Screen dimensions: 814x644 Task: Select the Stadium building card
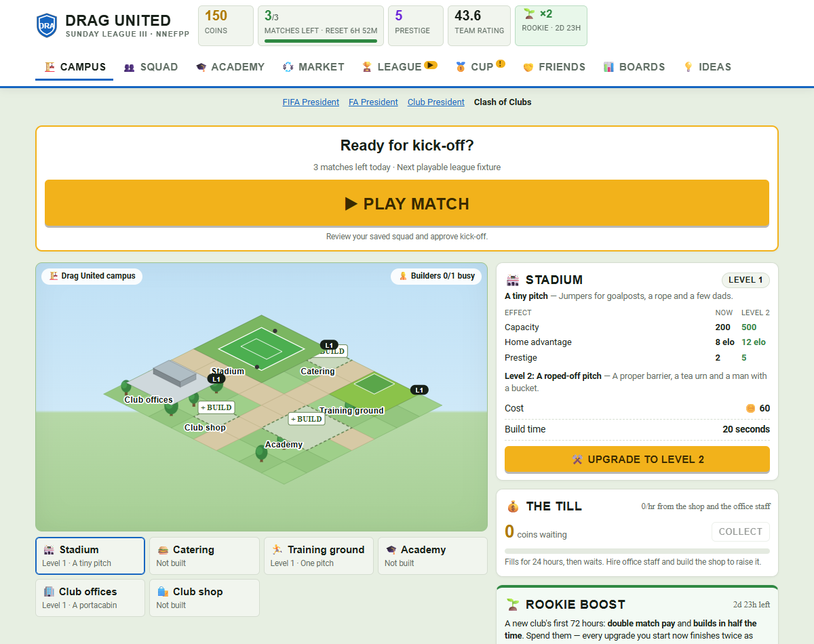90,556
